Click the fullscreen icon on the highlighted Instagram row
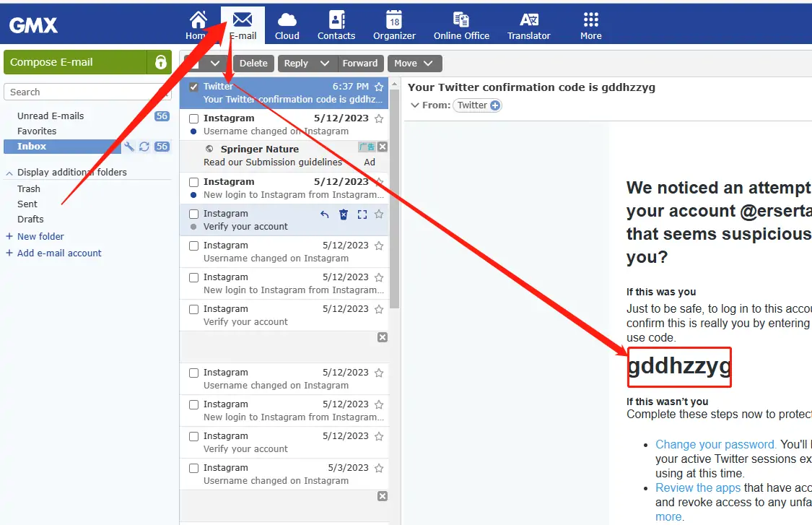This screenshot has width=812, height=525. pos(362,214)
